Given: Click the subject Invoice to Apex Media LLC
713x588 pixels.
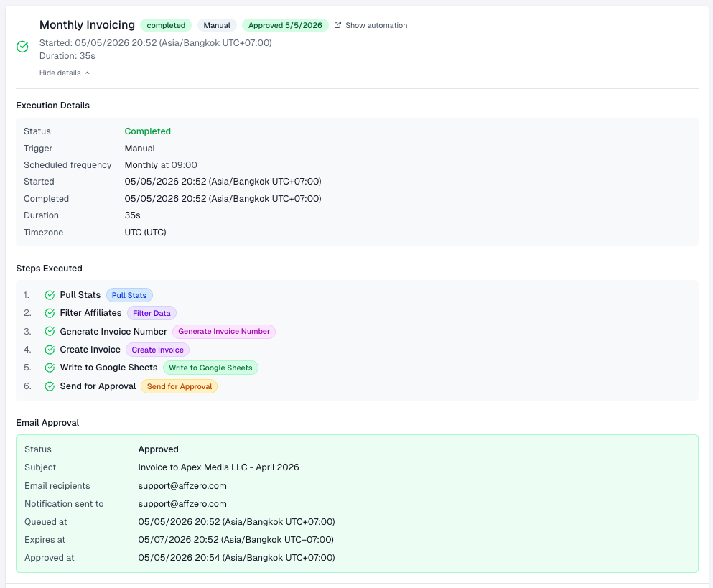Looking at the screenshot, I should coord(219,467).
